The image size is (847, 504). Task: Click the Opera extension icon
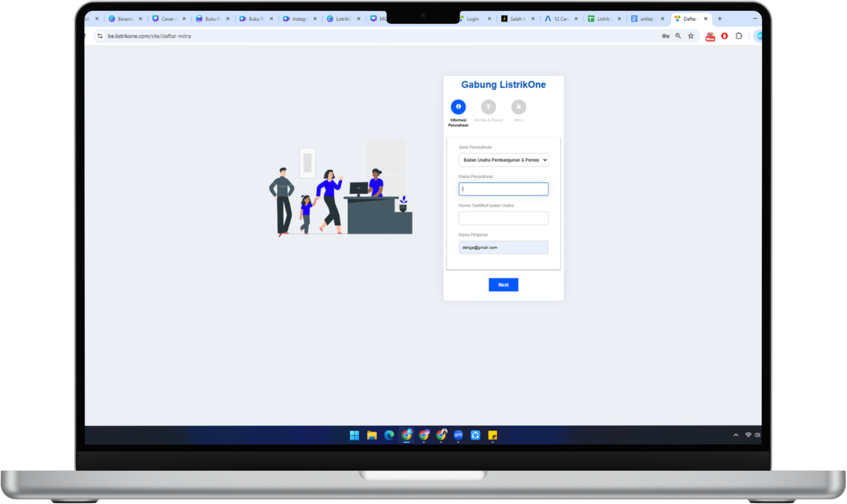coord(724,36)
